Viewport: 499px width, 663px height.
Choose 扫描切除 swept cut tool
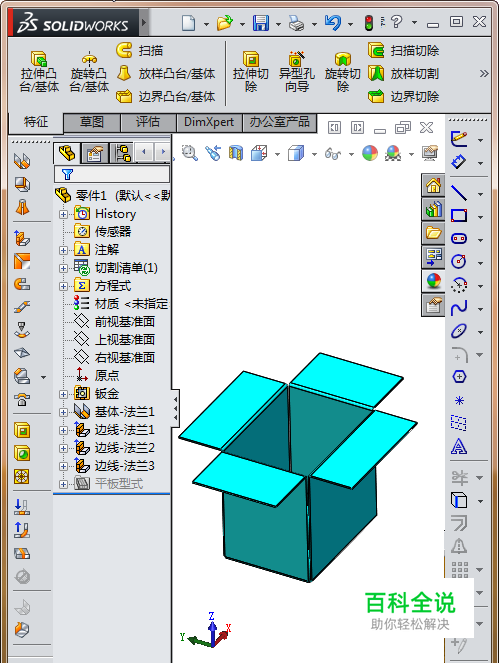pyautogui.click(x=403, y=50)
